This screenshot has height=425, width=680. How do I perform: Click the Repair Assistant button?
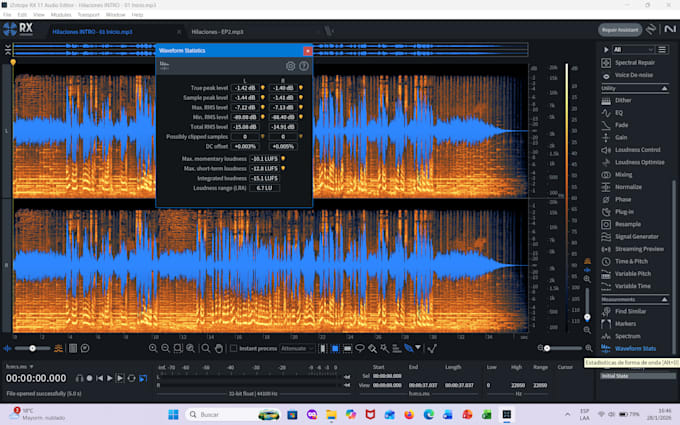tap(620, 30)
